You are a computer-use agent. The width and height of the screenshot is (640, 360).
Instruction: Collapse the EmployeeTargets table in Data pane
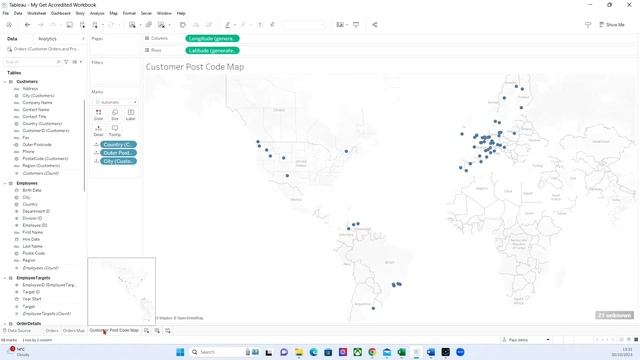(5, 278)
